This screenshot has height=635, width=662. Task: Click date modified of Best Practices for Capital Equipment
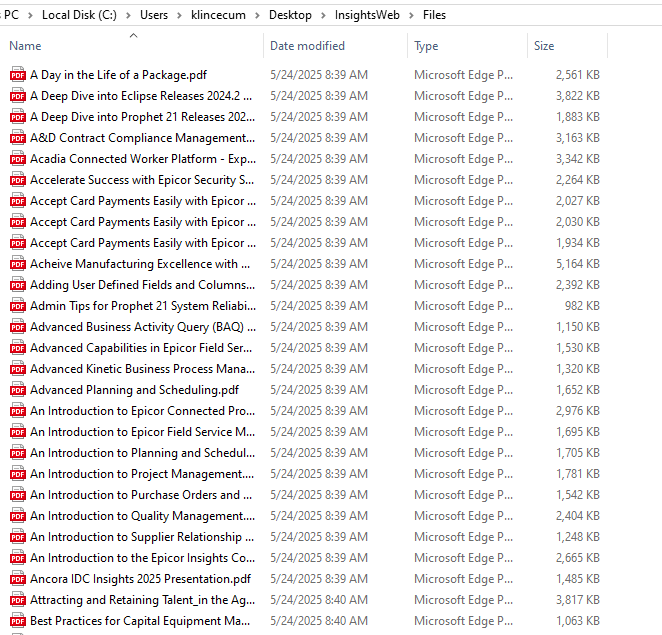click(x=319, y=621)
